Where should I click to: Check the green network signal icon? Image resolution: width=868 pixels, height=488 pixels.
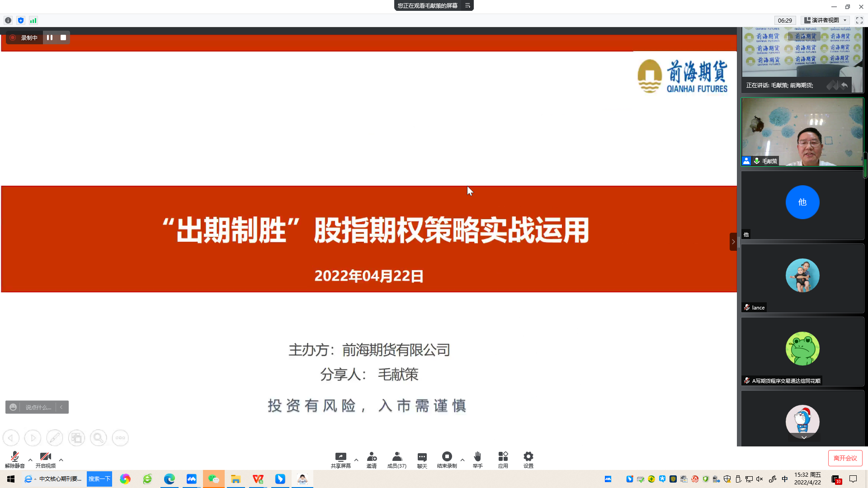coord(33,20)
